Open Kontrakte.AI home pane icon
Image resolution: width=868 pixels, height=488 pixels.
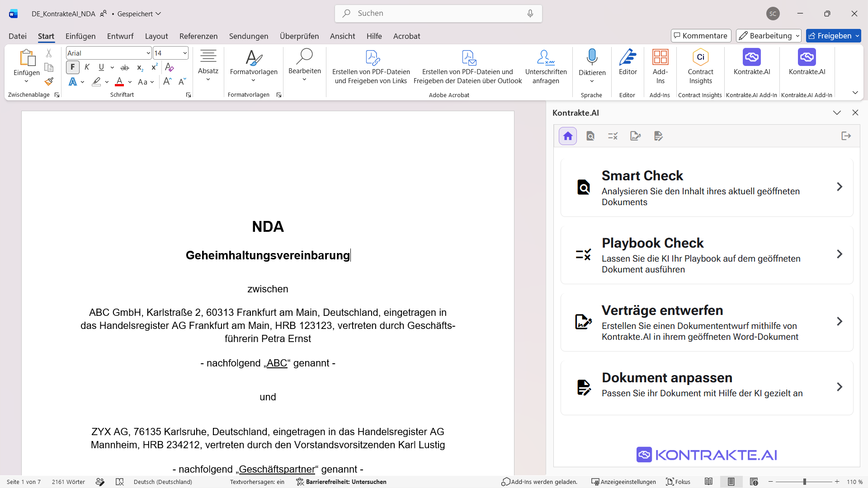tap(568, 136)
